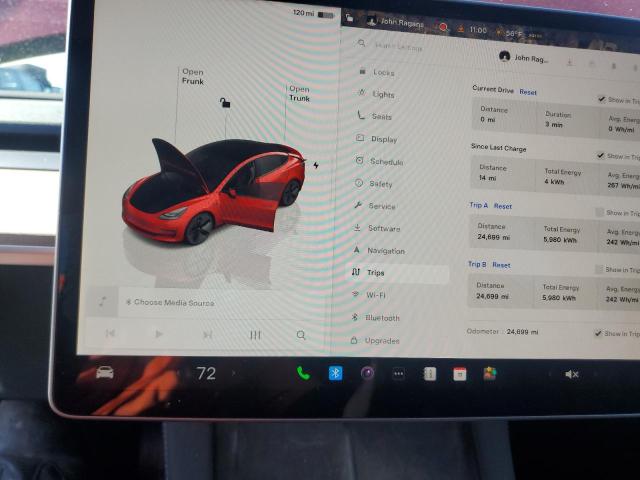Reset Trip B
Screen dimensions: 640x480
pyautogui.click(x=501, y=265)
